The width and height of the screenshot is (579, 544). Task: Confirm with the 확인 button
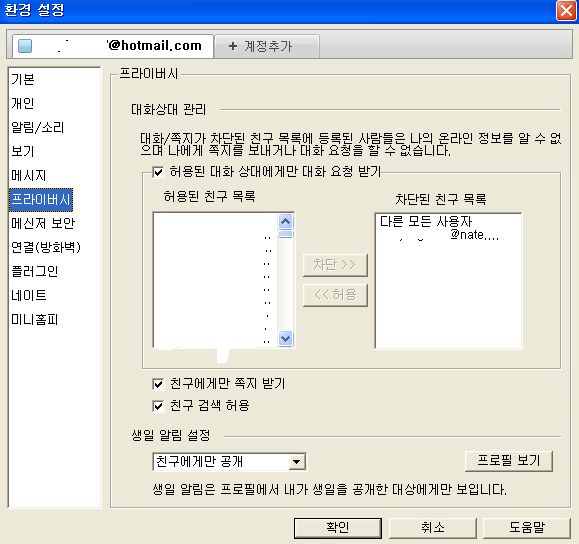click(338, 528)
